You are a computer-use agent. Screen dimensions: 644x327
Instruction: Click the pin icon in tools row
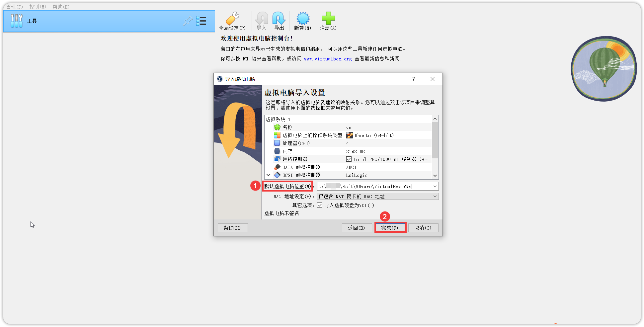click(188, 21)
